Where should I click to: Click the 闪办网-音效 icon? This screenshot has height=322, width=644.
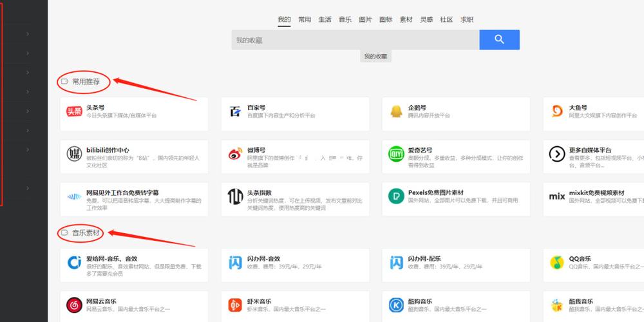pos(235,263)
